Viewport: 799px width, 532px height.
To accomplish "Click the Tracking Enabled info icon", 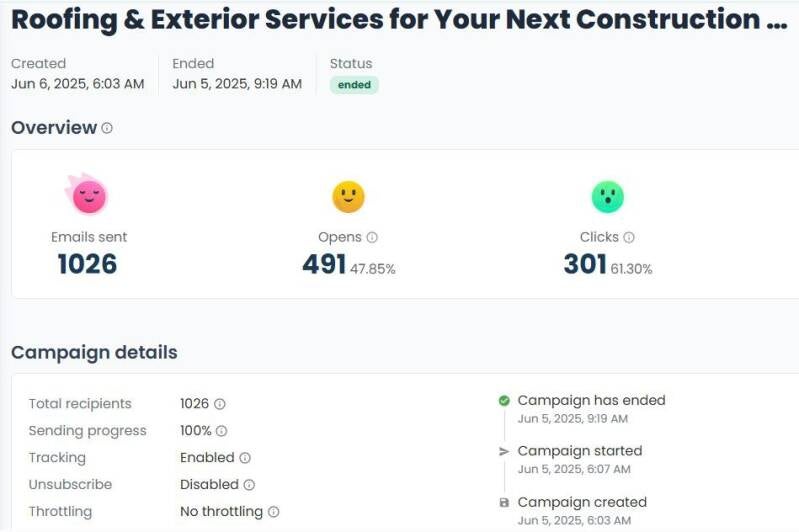I will click(x=245, y=458).
